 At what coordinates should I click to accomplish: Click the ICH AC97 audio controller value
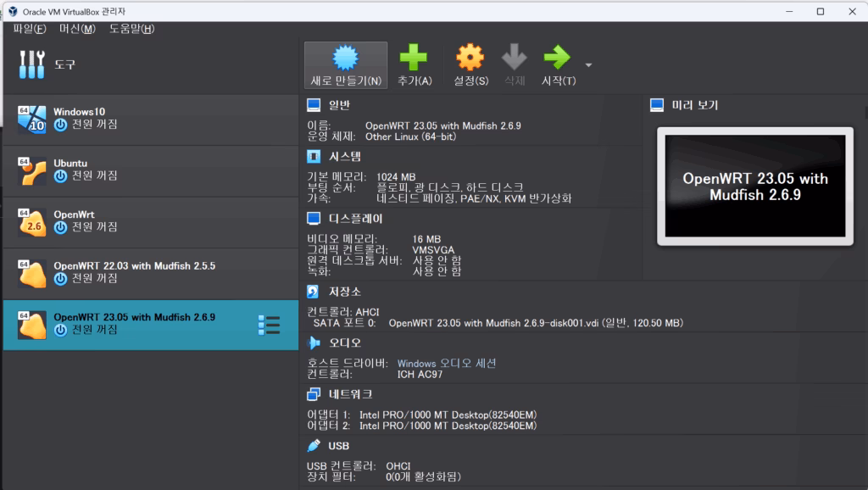(x=420, y=375)
